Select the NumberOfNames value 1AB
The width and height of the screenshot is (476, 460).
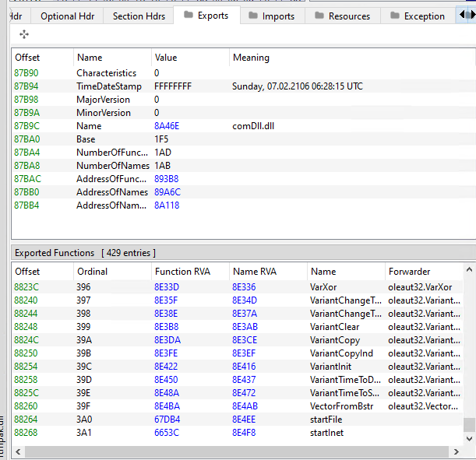click(x=162, y=166)
